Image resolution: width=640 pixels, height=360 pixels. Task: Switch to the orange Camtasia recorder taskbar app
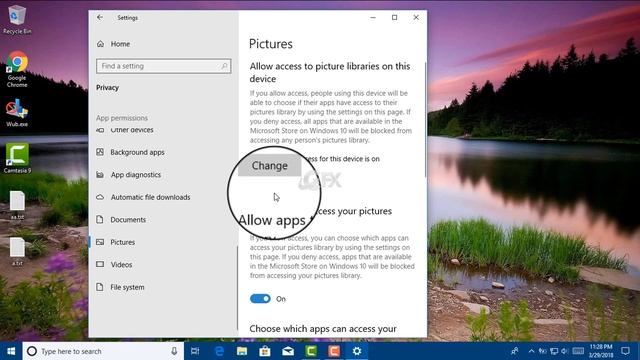coord(334,351)
